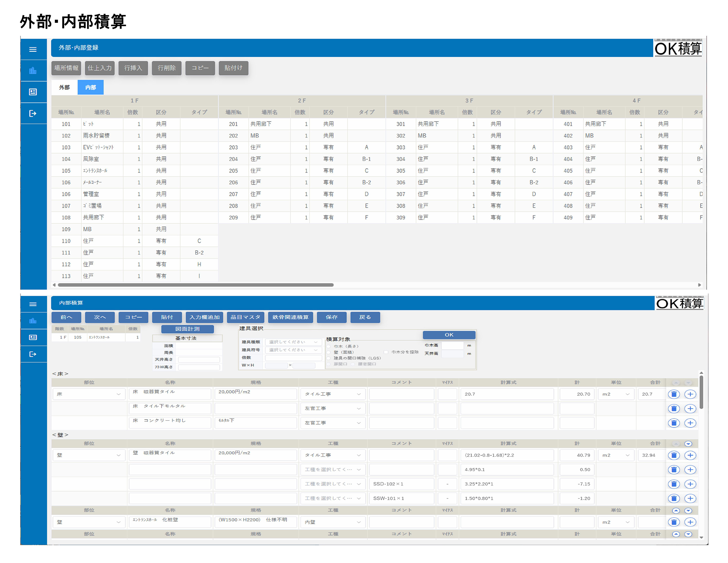
Task: Select the 巾木（長さ）radio button
Action: [329, 346]
